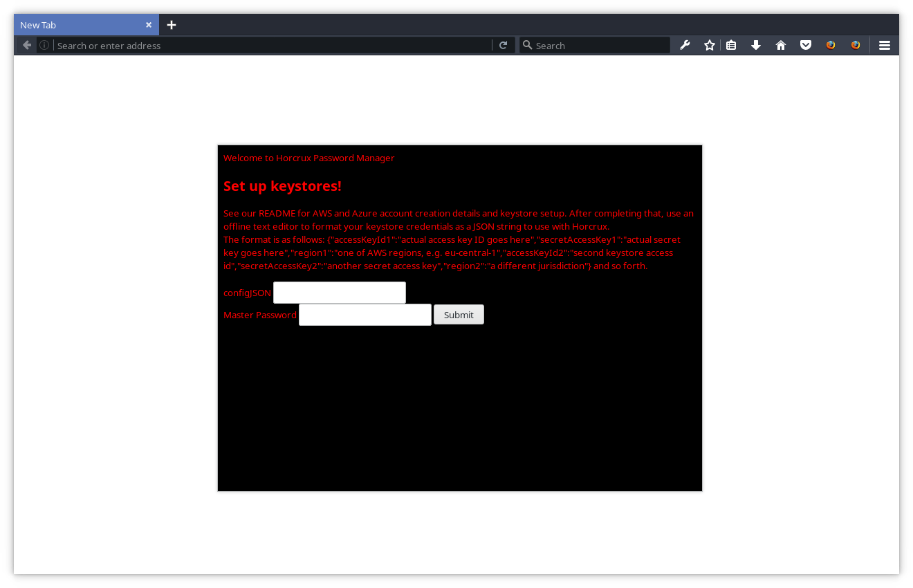Click the configJSON input field
913x588 pixels.
click(x=340, y=293)
